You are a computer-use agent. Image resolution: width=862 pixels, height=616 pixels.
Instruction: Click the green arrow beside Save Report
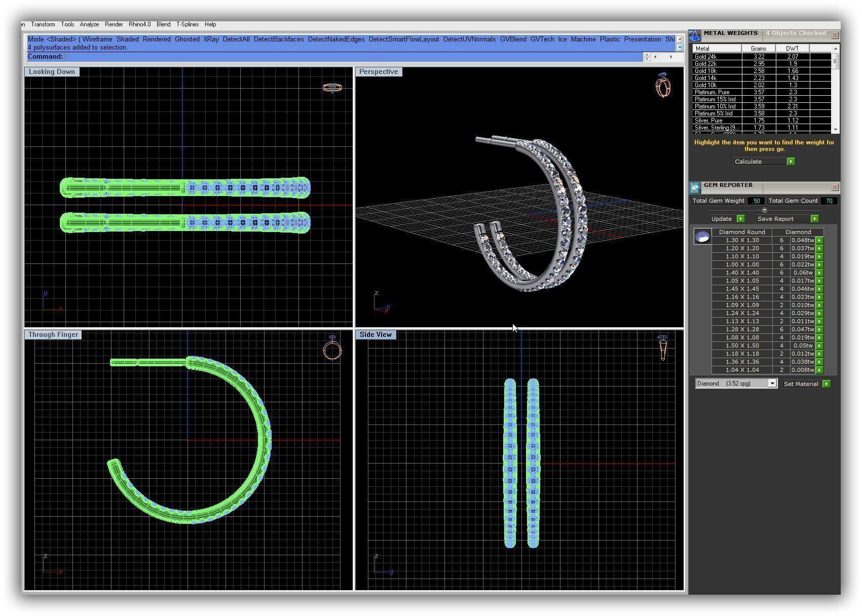(814, 218)
